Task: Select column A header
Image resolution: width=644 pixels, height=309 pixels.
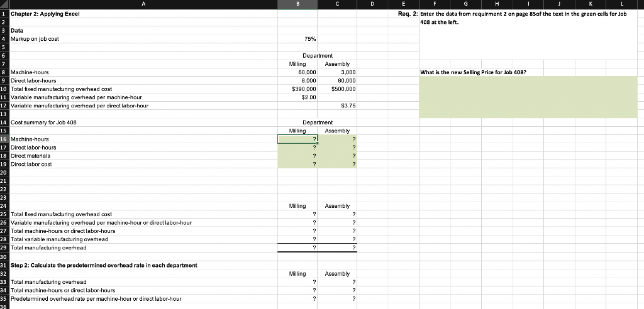Action: pos(143,4)
